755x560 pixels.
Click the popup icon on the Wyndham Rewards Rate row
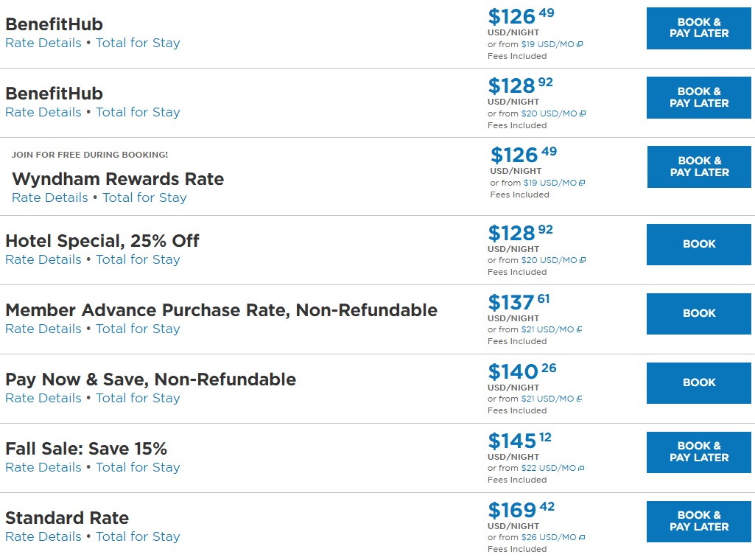583,183
